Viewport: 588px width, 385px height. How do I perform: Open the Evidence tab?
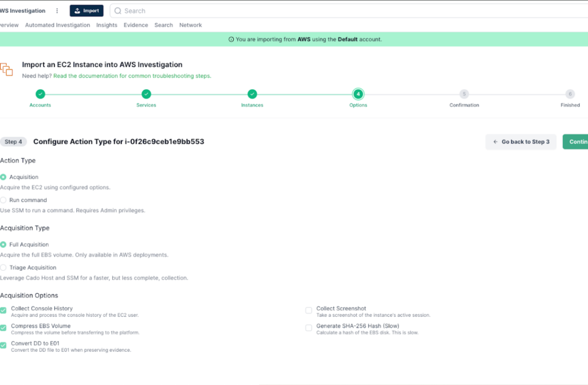136,25
